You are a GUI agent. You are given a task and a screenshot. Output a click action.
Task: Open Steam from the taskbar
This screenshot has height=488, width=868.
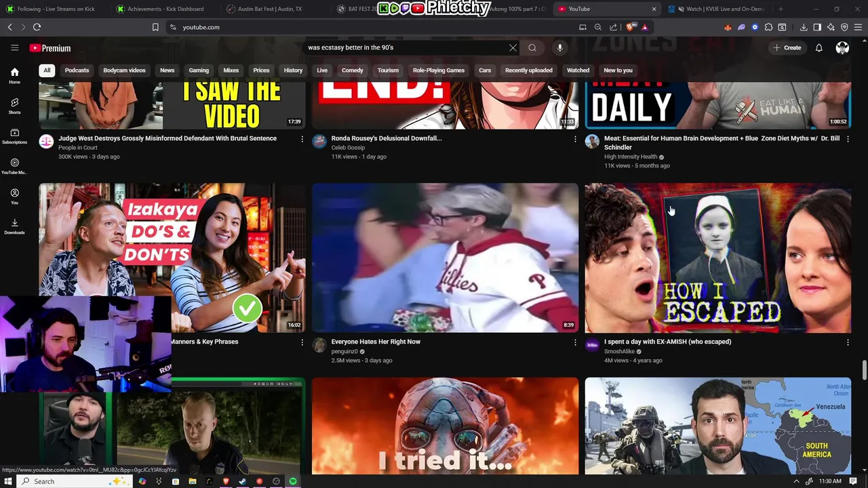pos(243,481)
